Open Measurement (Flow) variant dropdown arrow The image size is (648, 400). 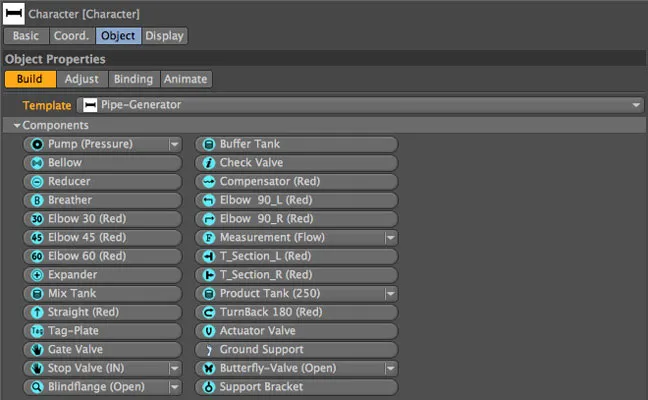coord(390,238)
